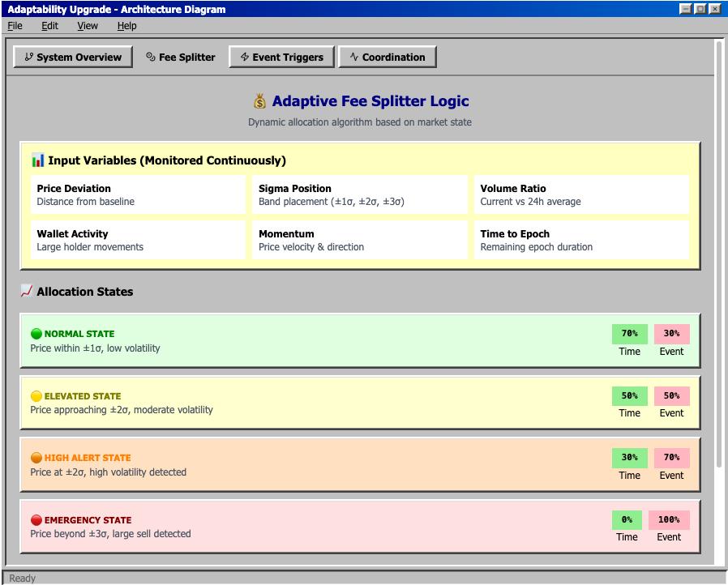The height and width of the screenshot is (585, 728).
Task: Click the Elevated State 50% Time badge
Action: click(x=630, y=395)
